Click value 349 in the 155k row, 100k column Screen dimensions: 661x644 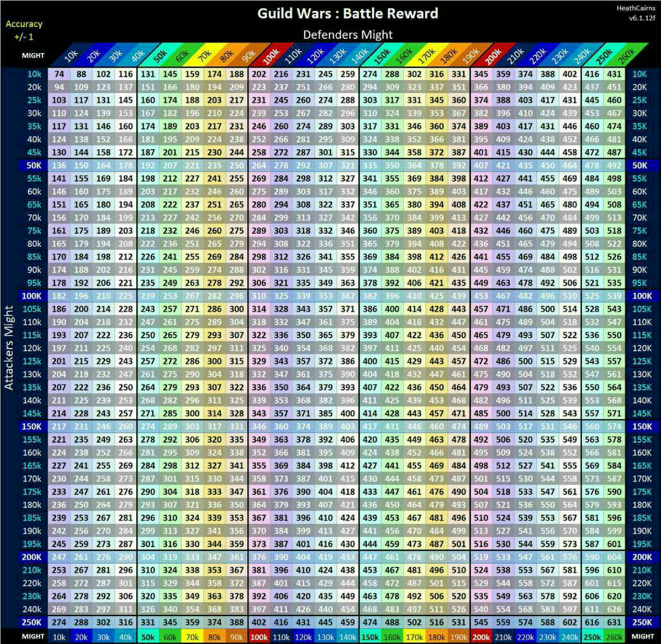(x=259, y=439)
